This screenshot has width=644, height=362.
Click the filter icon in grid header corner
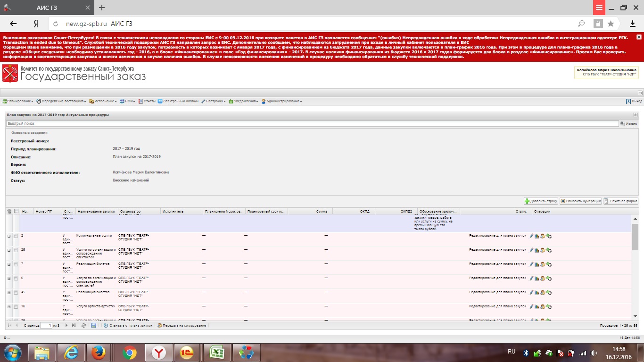(x=9, y=211)
